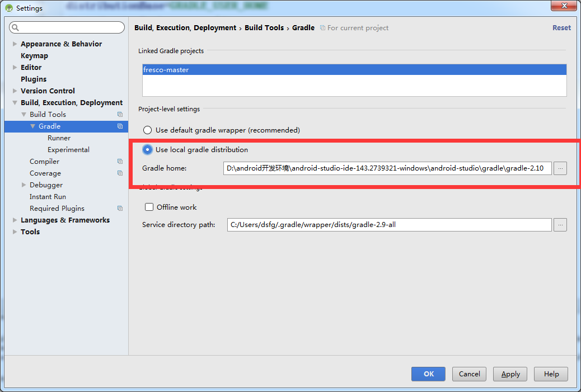
Task: Close the Settings dialog window
Action: pos(564,6)
